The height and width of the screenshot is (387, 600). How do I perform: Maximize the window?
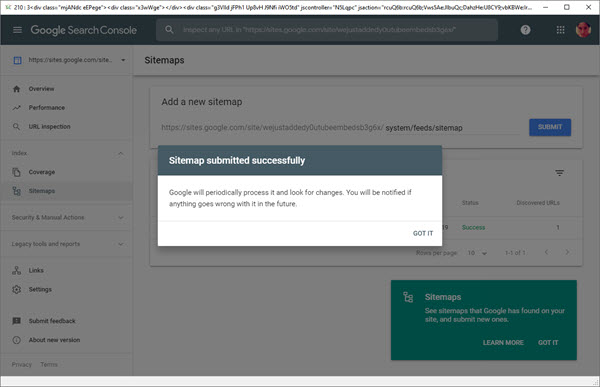point(567,7)
